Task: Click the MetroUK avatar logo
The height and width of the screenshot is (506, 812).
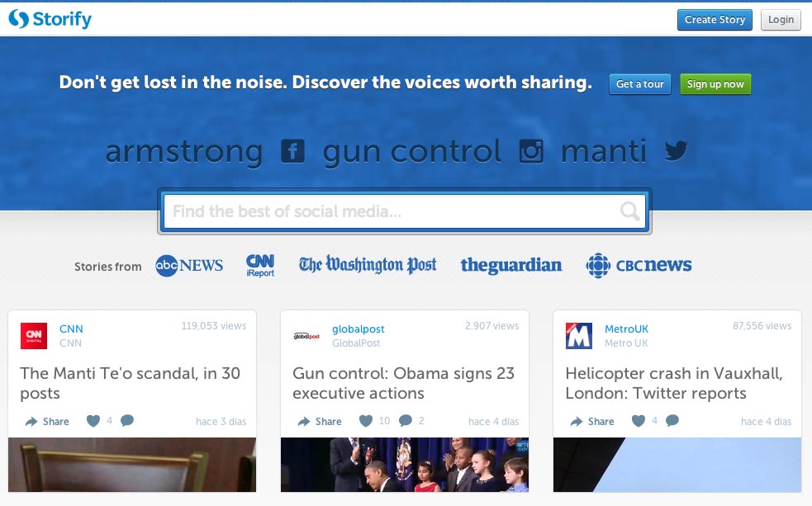Action: tap(578, 336)
